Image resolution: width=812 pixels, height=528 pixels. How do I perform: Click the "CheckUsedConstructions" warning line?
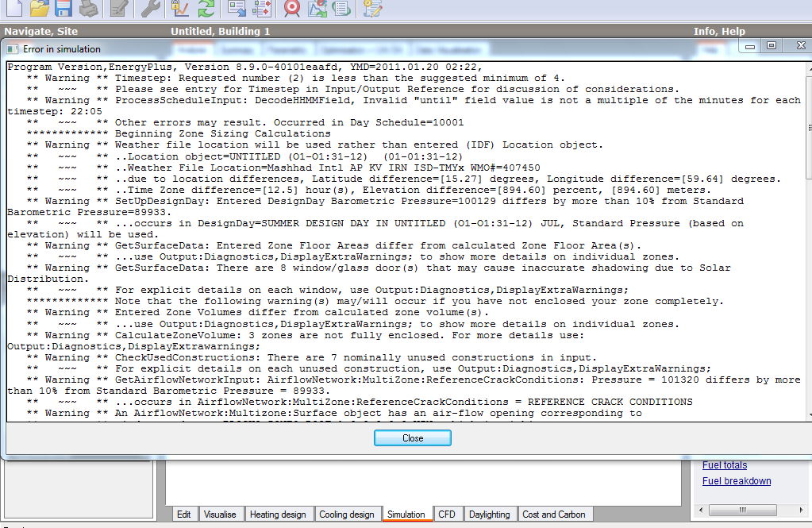312,357
